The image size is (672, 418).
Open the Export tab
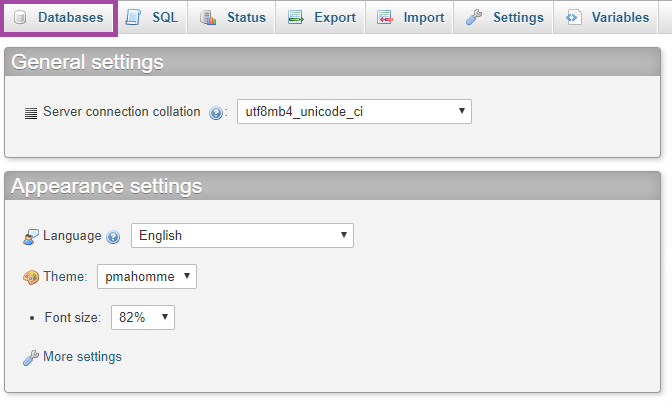[322, 18]
